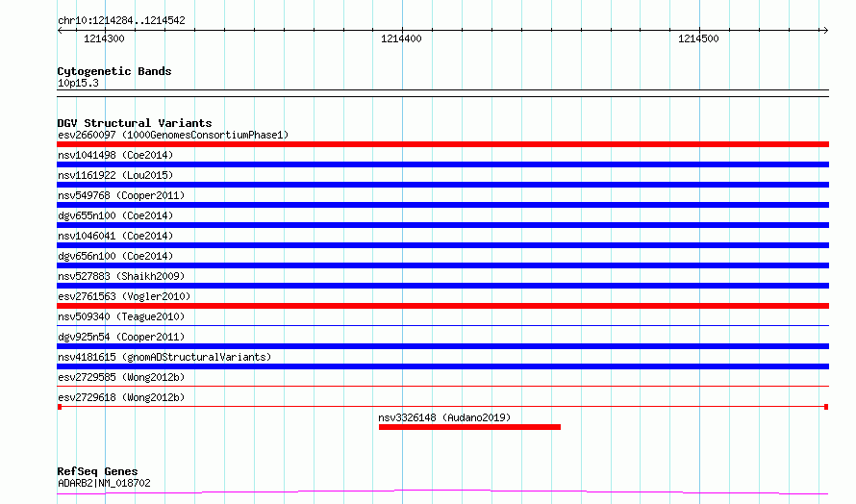Click nsv509340 (Teague2010) variant label
Screen dimensions: 856x504
(x=121, y=316)
